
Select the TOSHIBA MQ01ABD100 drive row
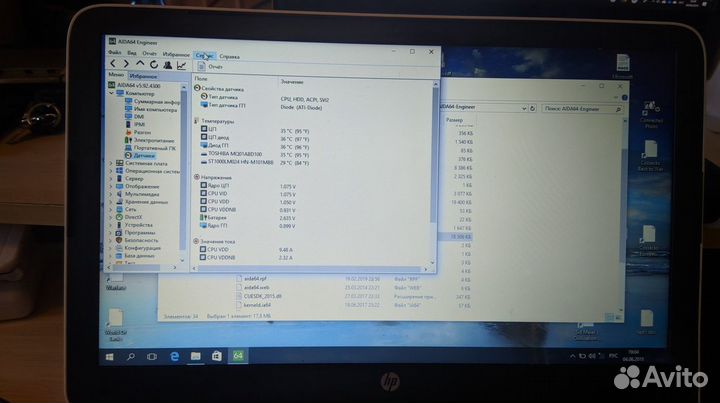[255, 154]
